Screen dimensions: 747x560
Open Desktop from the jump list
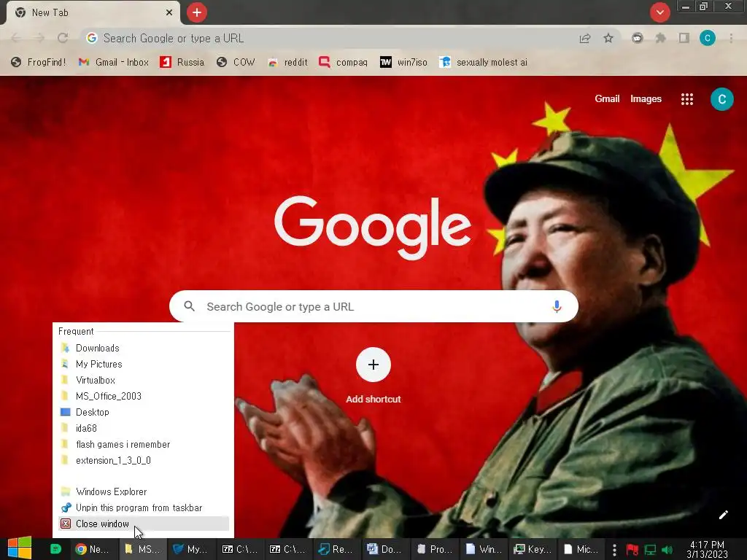(144, 413)
